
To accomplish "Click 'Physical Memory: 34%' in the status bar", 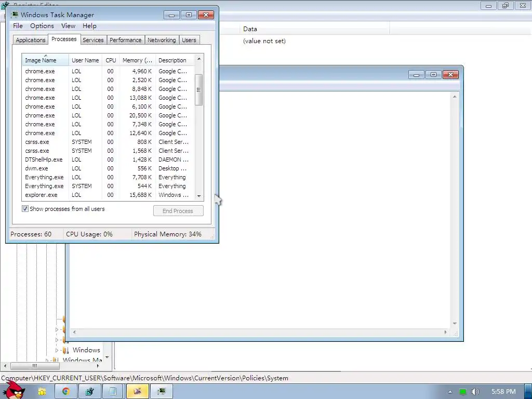I will [168, 234].
